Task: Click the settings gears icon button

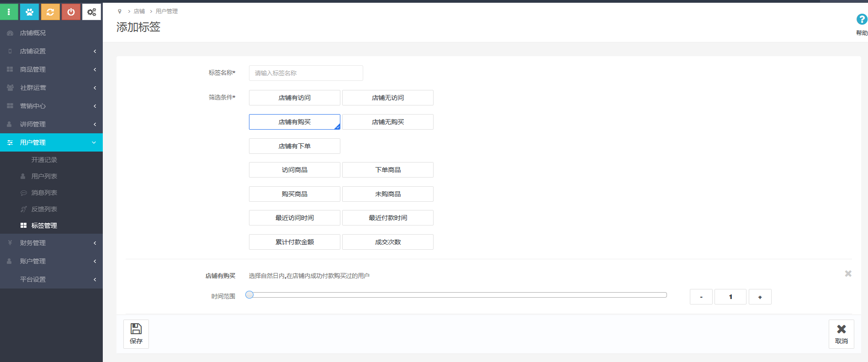Action: coord(91,12)
